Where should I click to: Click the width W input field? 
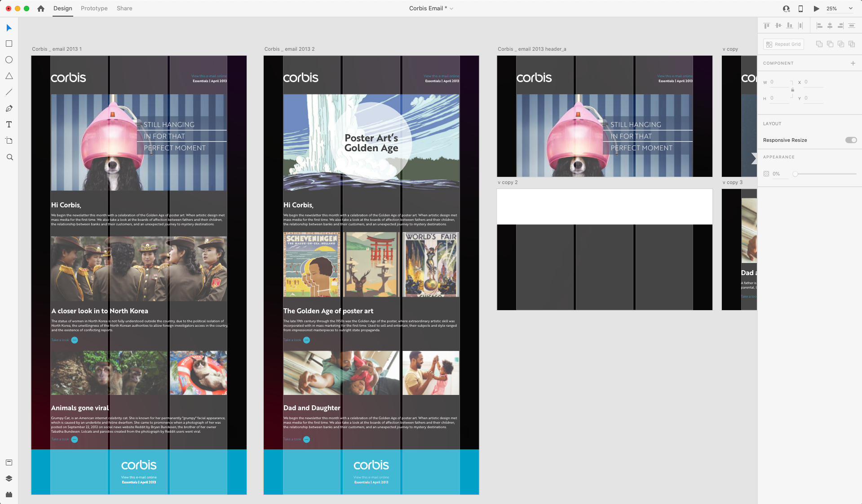[x=779, y=82]
